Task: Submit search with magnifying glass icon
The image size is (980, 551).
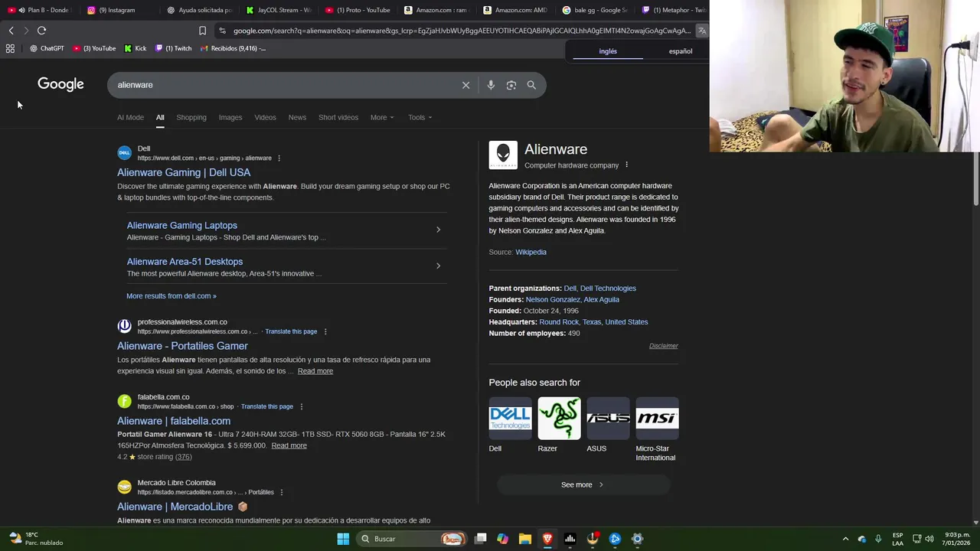Action: [531, 85]
